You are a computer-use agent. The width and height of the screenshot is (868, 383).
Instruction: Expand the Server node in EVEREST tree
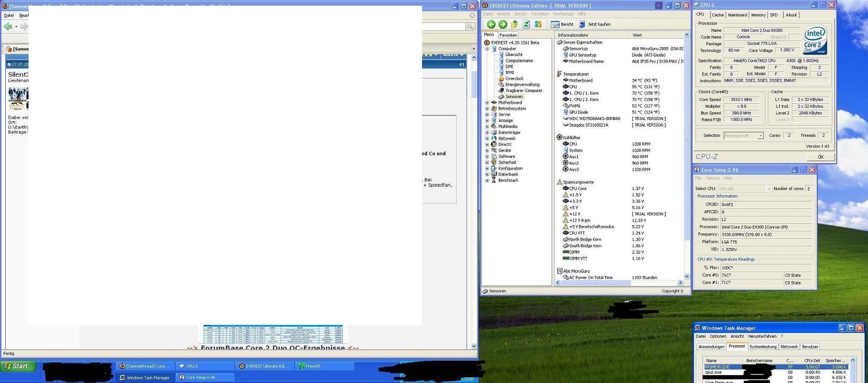point(487,115)
